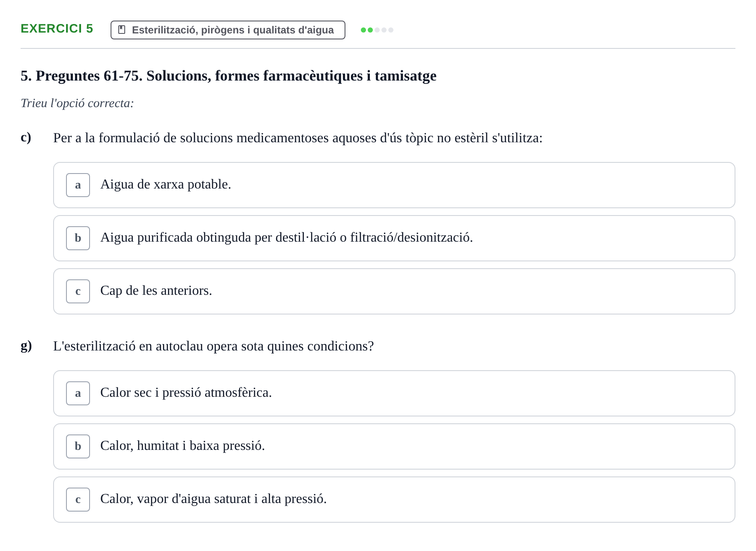Click the first green difficulty dot
The width and height of the screenshot is (756, 551).
(363, 30)
